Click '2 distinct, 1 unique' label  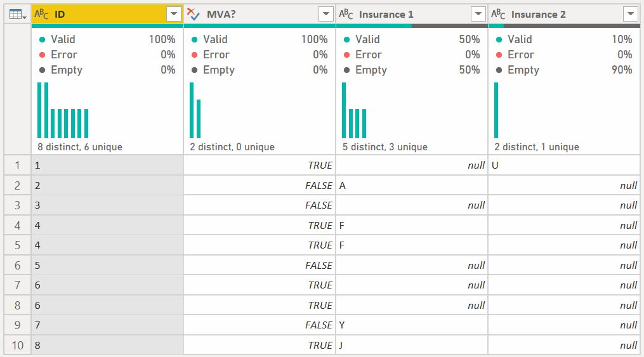point(537,147)
